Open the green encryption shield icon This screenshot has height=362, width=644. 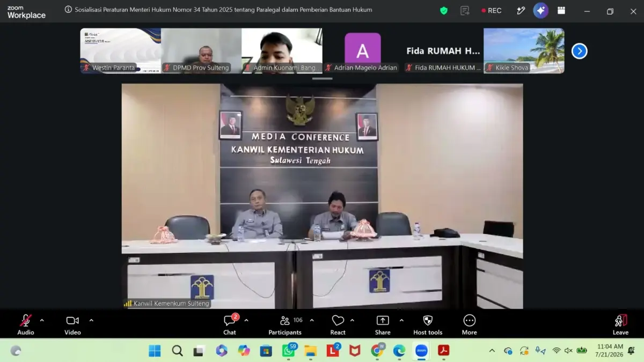coord(444,11)
